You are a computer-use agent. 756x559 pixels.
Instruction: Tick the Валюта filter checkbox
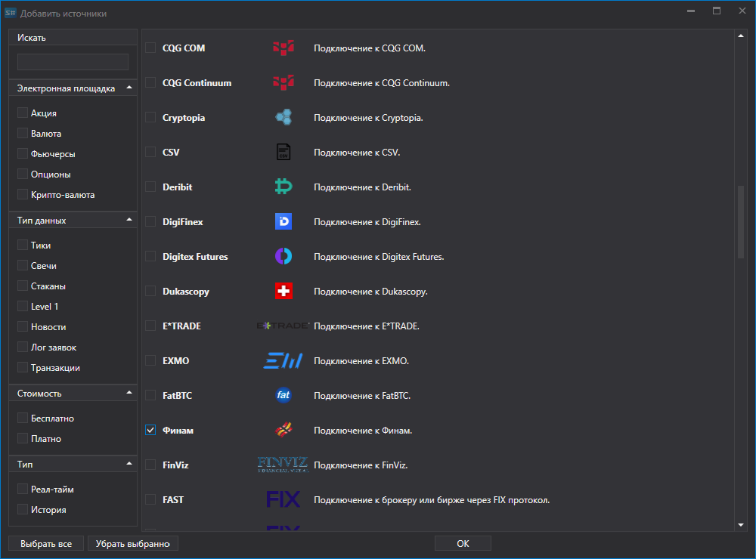[x=23, y=133]
